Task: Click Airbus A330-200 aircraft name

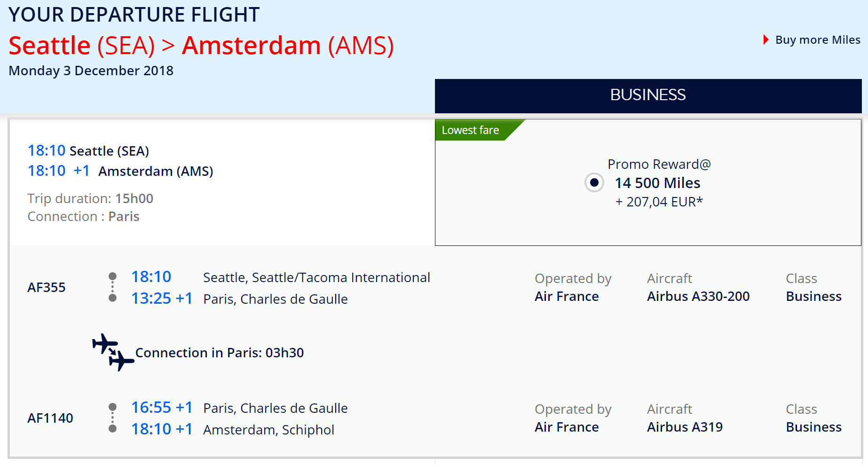Action: [x=698, y=296]
